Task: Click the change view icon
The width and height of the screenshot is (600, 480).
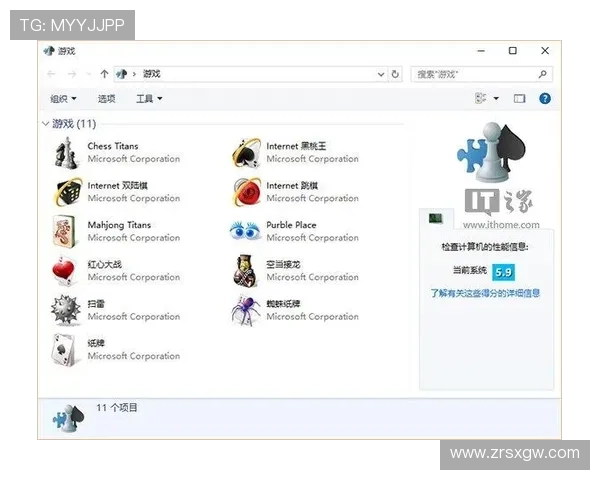Action: (481, 98)
